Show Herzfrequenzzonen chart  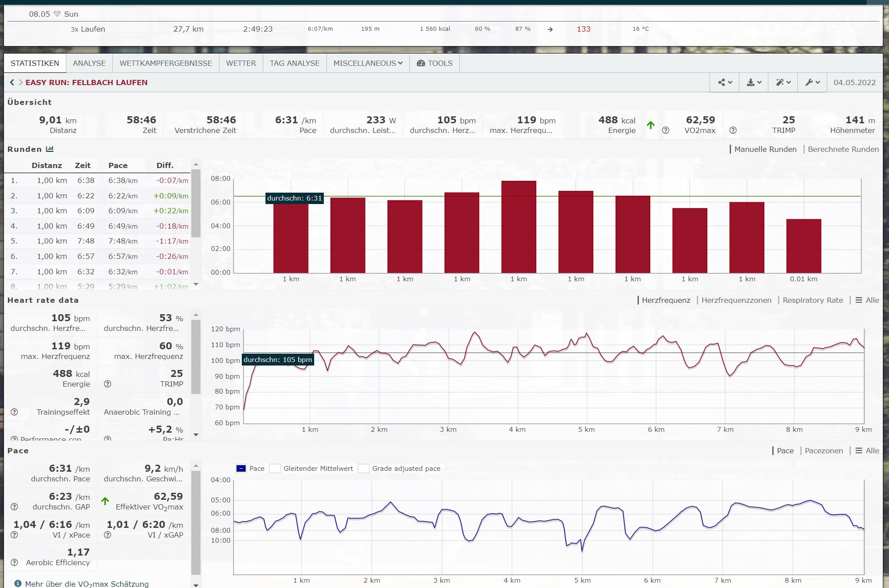736,300
